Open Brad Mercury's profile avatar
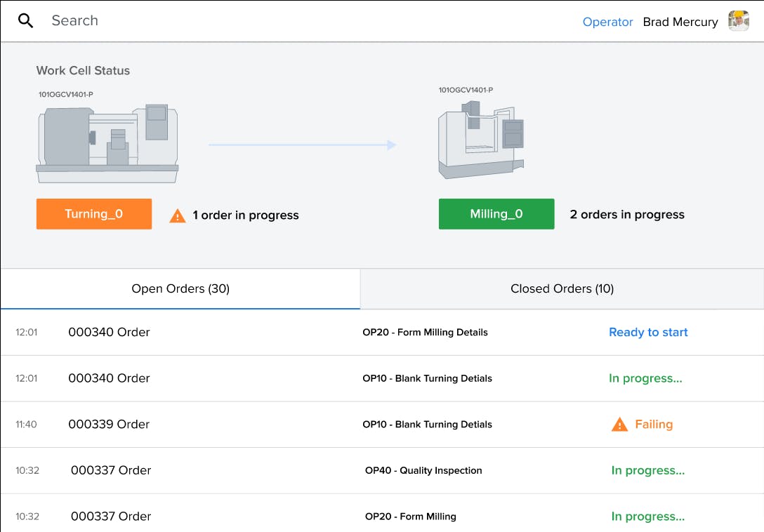764x532 pixels. point(738,22)
